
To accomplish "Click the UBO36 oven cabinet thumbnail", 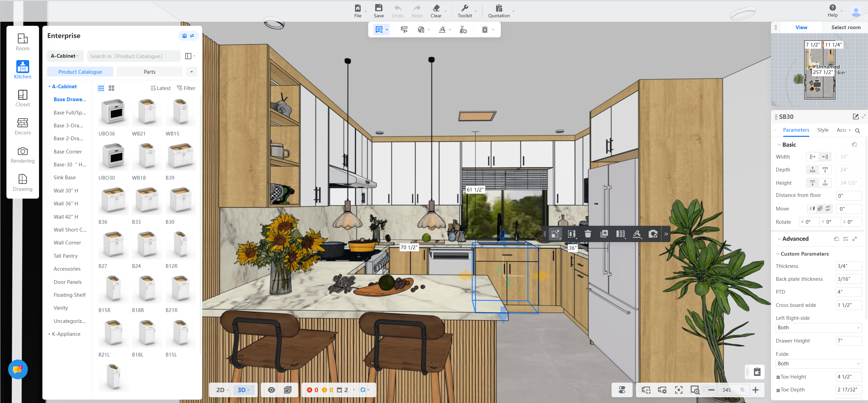I will tap(113, 112).
